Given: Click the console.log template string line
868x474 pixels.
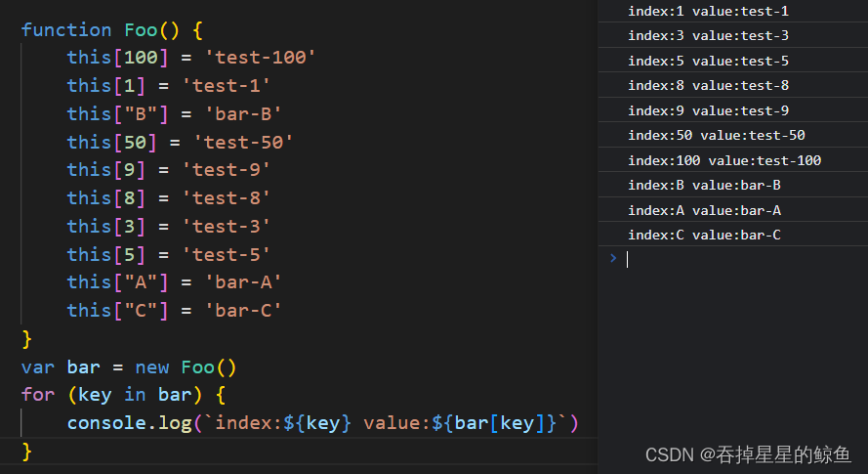Looking at the screenshot, I should 323,423.
